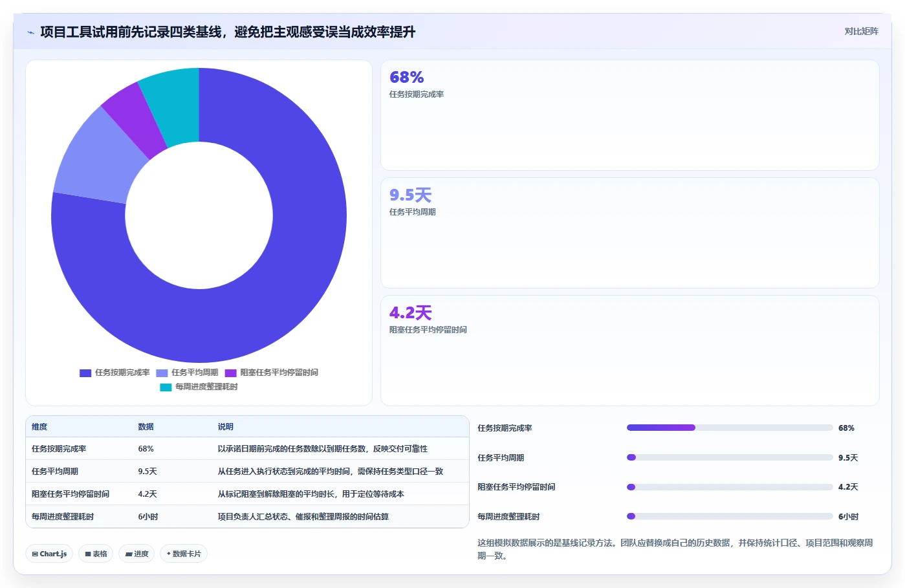905x588 pixels.
Task: Click the 9.5天 cell in the table
Action: 147,472
